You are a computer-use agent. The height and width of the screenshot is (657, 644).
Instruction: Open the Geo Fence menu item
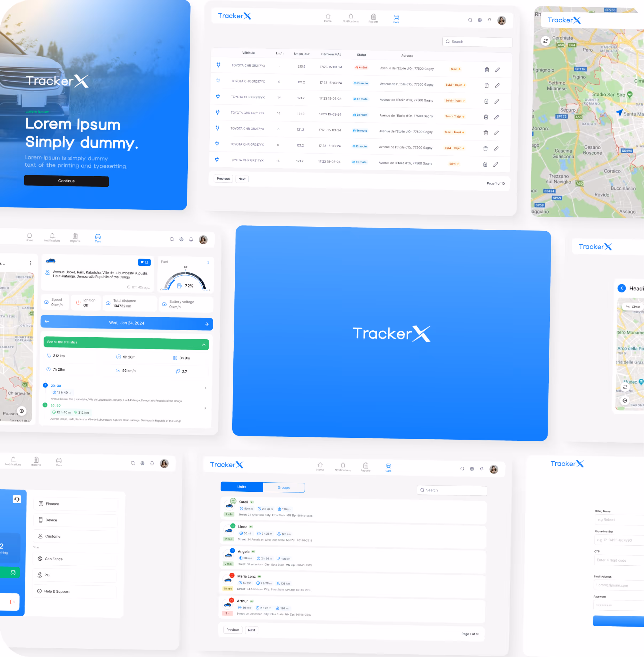(53, 559)
